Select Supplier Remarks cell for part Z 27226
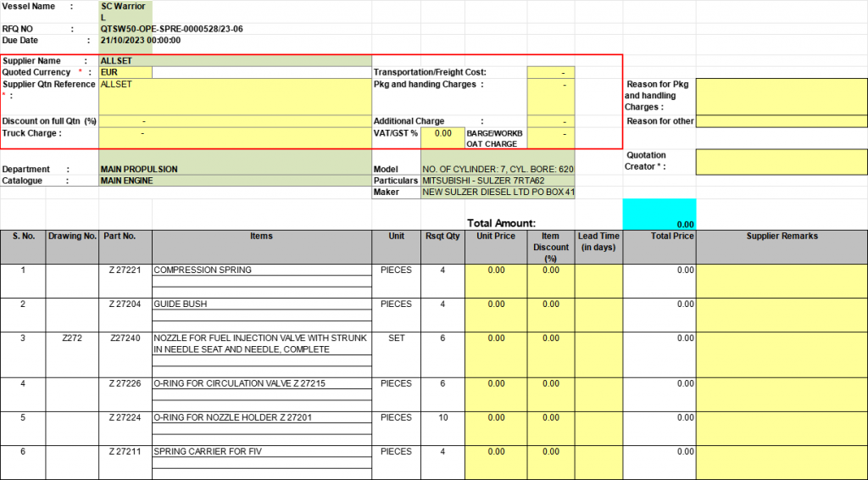Image resolution: width=868 pixels, height=480 pixels. click(782, 394)
